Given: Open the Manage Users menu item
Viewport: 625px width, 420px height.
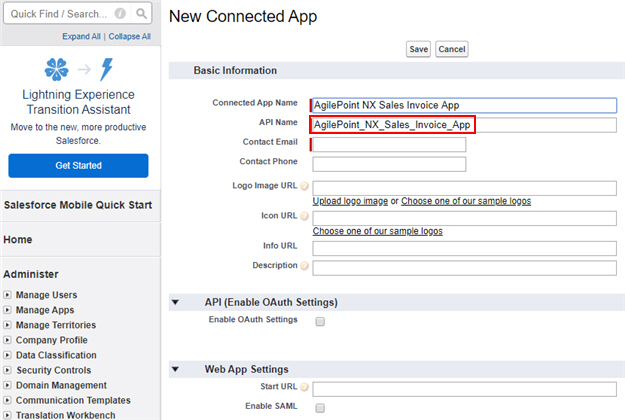Looking at the screenshot, I should click(x=46, y=295).
